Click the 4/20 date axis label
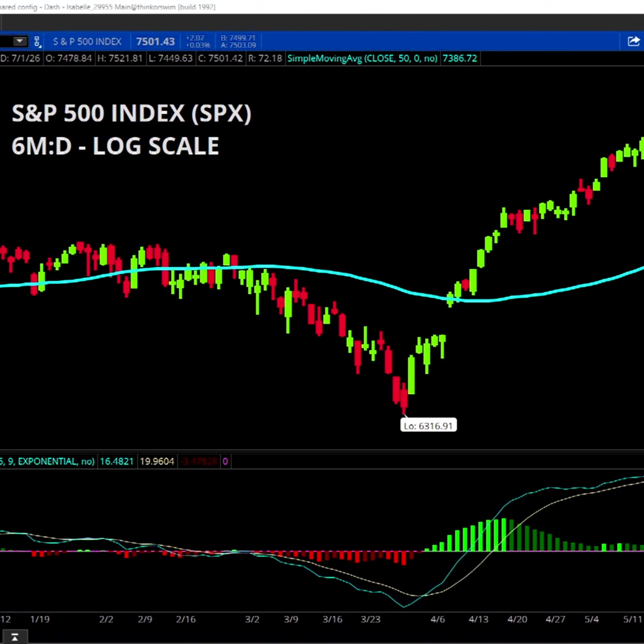This screenshot has height=644, width=644. pos(517,619)
